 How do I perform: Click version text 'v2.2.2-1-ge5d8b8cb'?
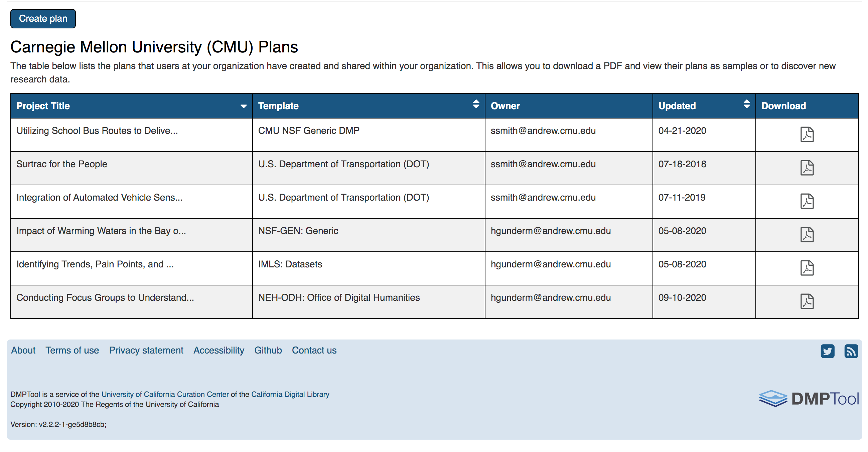pos(72,424)
